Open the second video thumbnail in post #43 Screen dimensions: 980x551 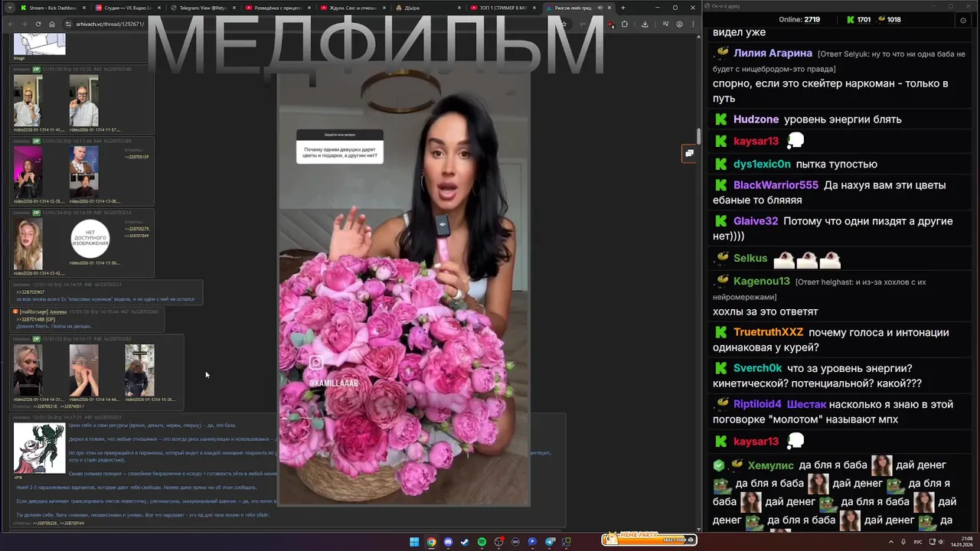coord(83,101)
